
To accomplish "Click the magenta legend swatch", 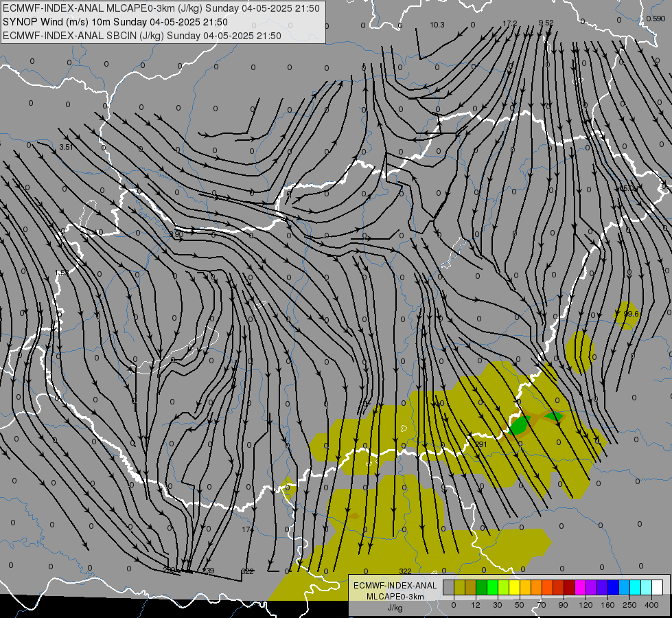I will coord(581,587).
